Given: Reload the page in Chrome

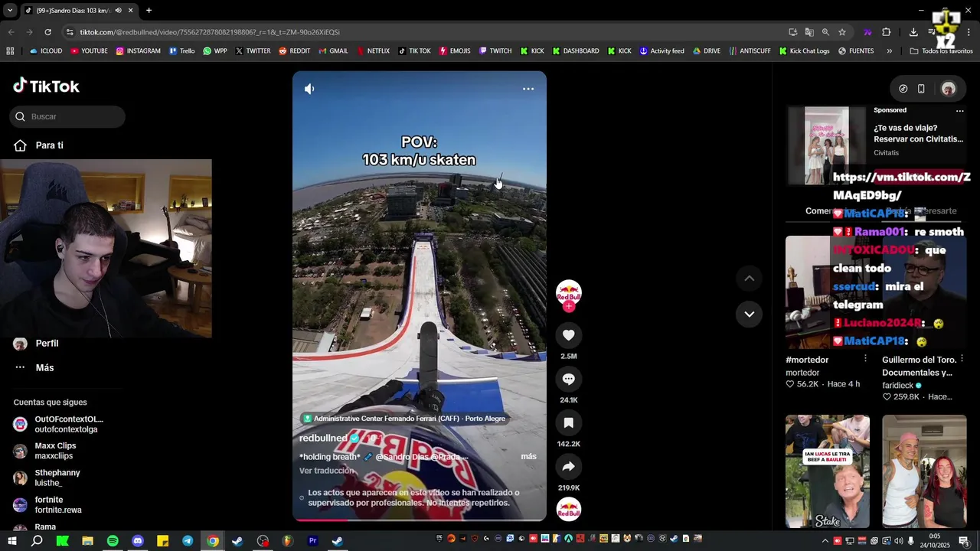Looking at the screenshot, I should tap(47, 32).
